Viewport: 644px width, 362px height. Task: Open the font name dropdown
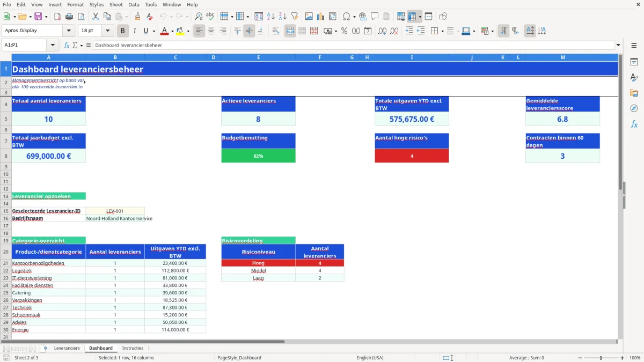[x=69, y=31]
